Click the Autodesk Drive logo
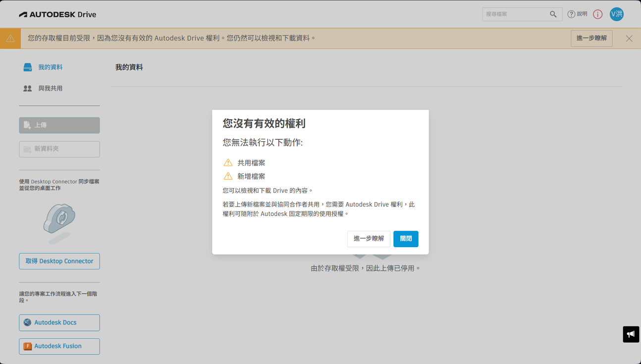The width and height of the screenshot is (641, 364). tap(57, 14)
